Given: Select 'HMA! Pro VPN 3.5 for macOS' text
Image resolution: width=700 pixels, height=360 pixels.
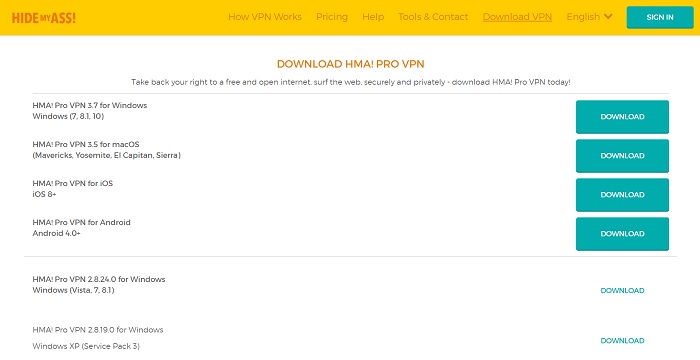Looking at the screenshot, I should (86, 145).
